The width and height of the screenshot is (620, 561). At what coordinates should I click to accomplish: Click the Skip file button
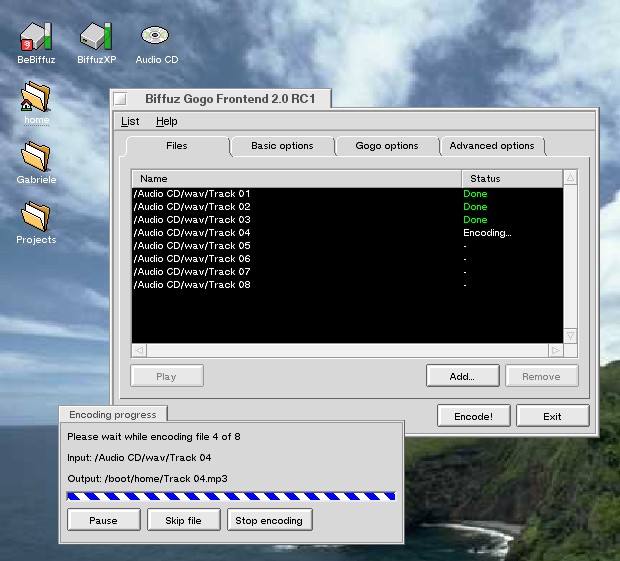(183, 520)
